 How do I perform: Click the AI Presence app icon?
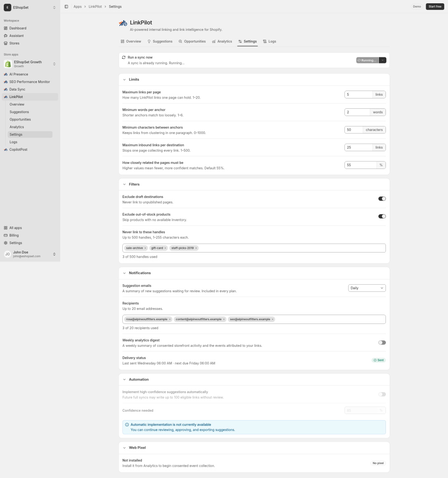click(x=6, y=74)
